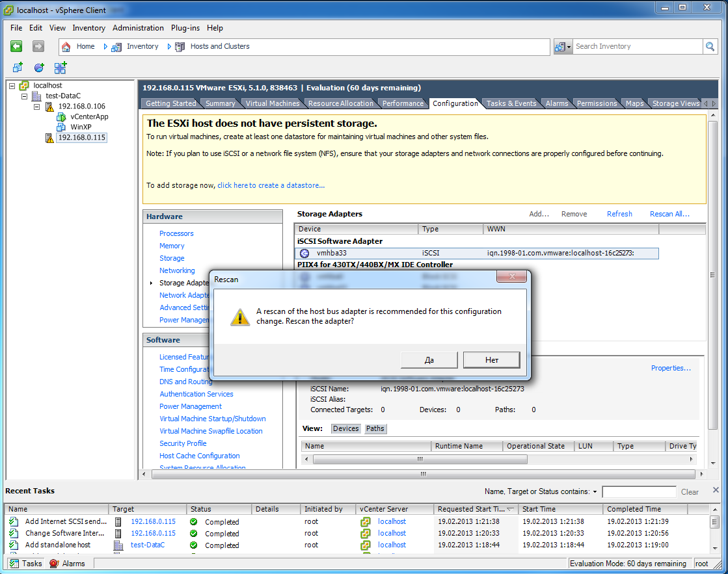Click the vmhba33 iSCSI adapter icon

[304, 254]
